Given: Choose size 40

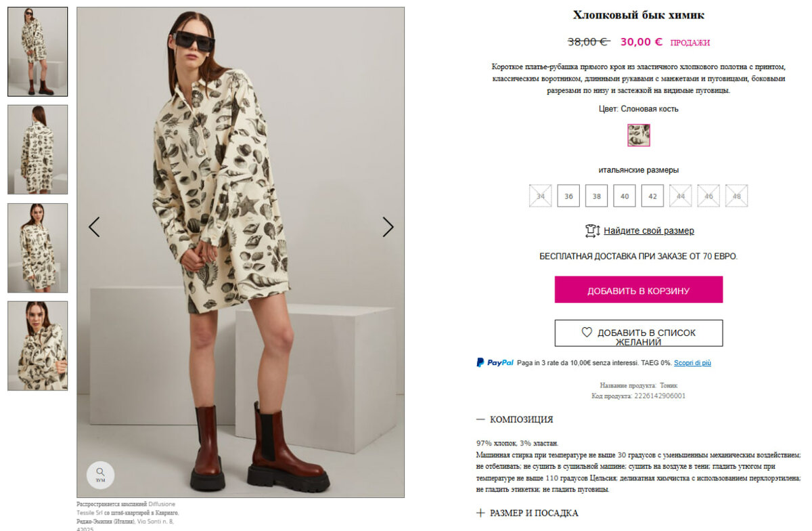Looking at the screenshot, I should (625, 196).
